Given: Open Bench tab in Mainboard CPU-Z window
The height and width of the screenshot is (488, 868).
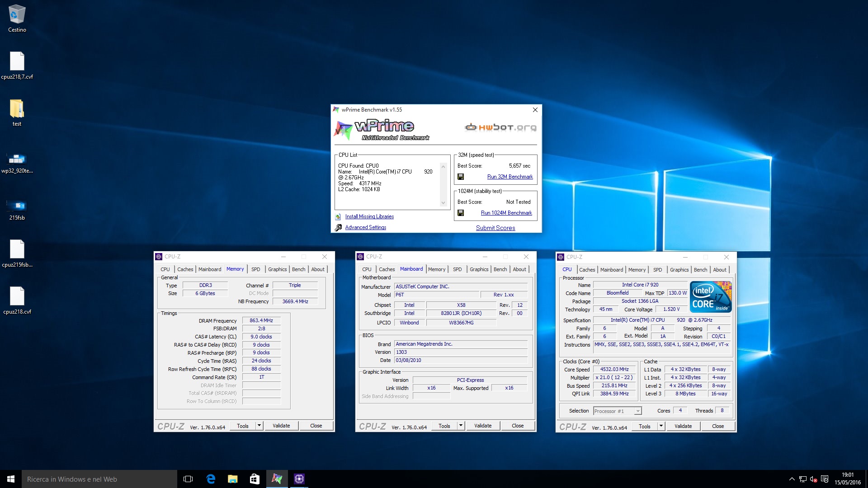Looking at the screenshot, I should point(500,269).
